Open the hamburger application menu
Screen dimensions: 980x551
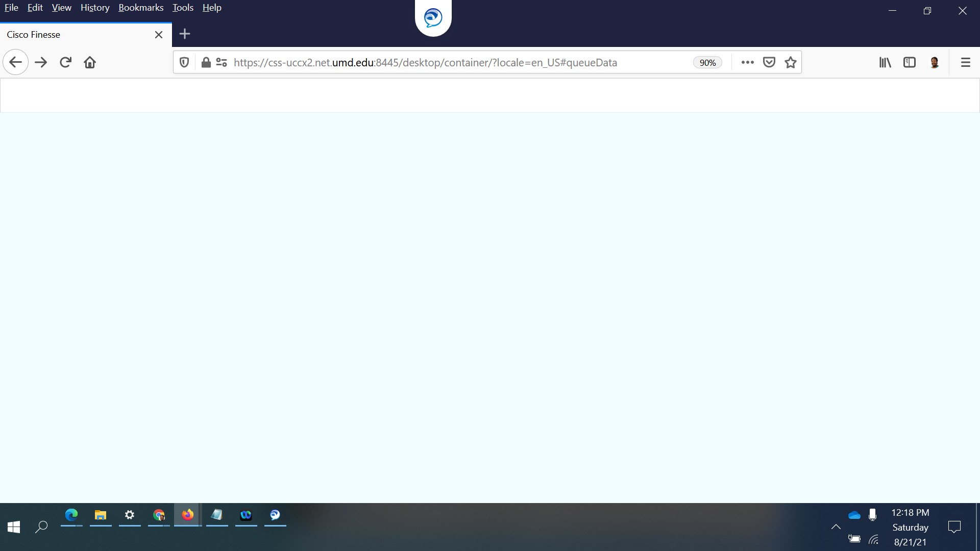pyautogui.click(x=965, y=62)
